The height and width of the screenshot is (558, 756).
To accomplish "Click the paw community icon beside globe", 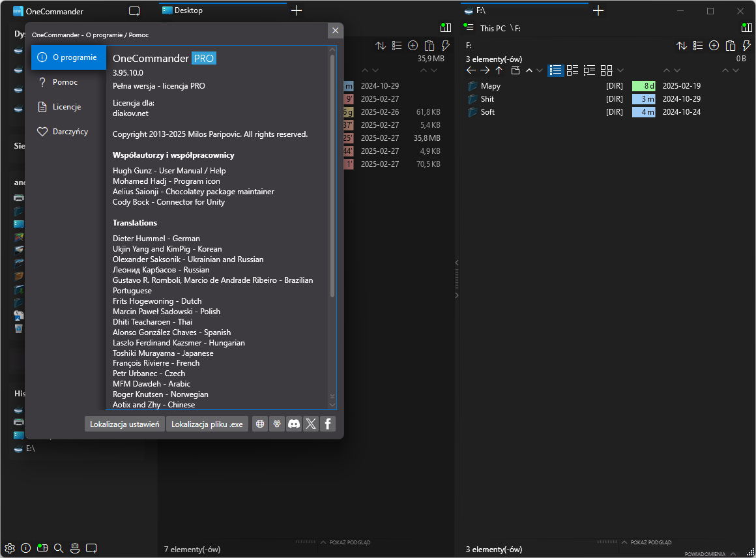I will point(277,424).
